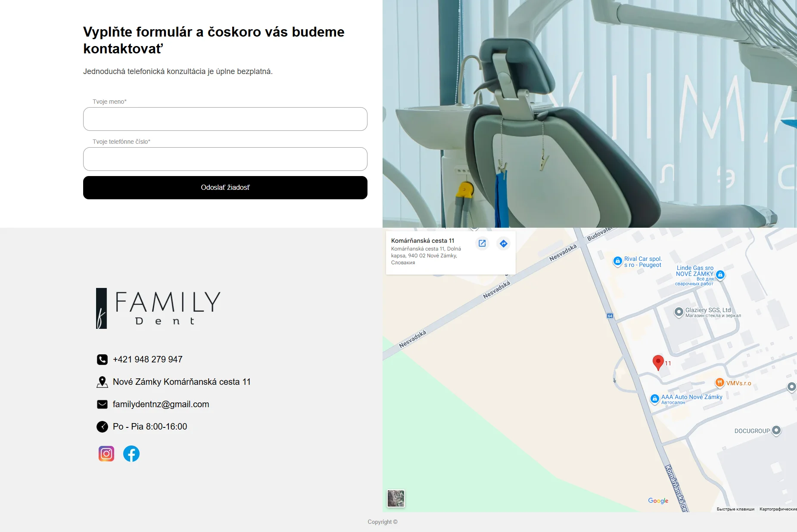Focus the Tvoje telefónne číslo field
The width and height of the screenshot is (797, 532).
pyautogui.click(x=225, y=159)
